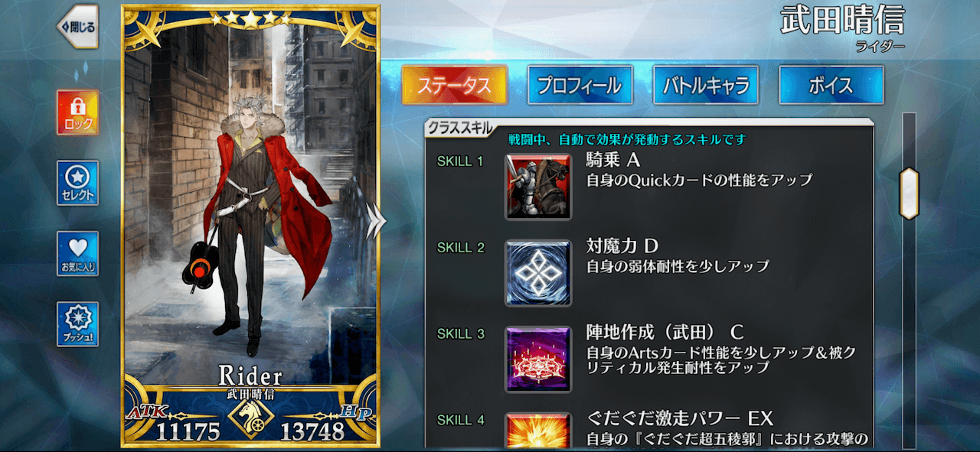The height and width of the screenshot is (452, 980).
Task: Tap the 対魔力 D diamond skill icon
Action: point(538,273)
